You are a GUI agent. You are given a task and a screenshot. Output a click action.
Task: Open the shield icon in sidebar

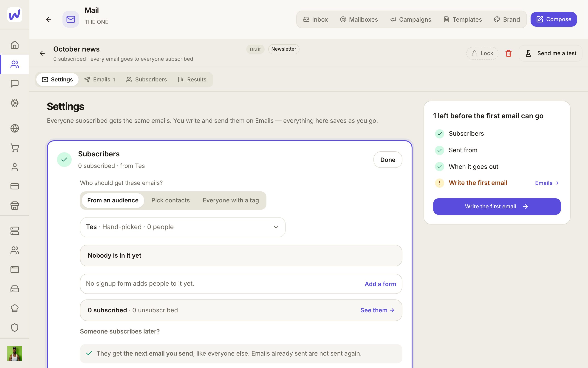[14, 327]
